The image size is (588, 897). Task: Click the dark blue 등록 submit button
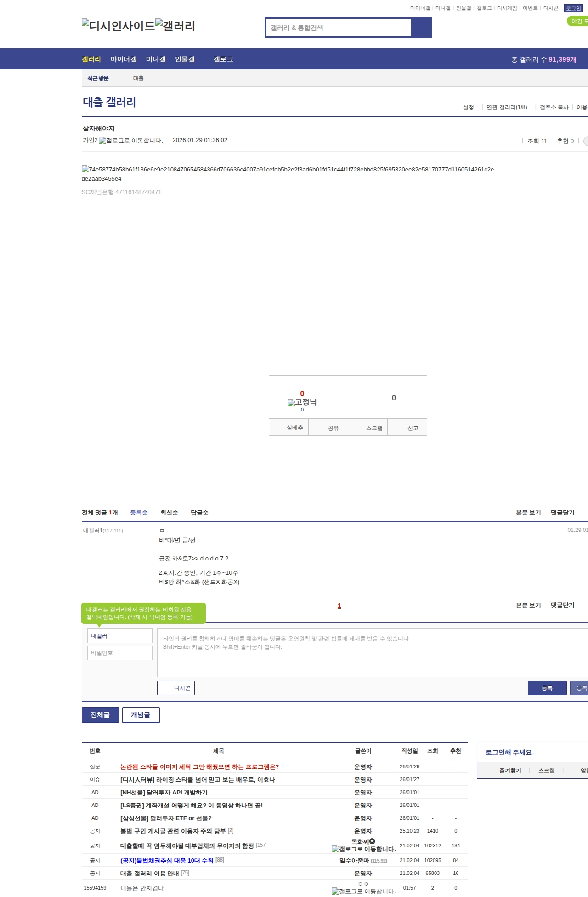pos(547,688)
